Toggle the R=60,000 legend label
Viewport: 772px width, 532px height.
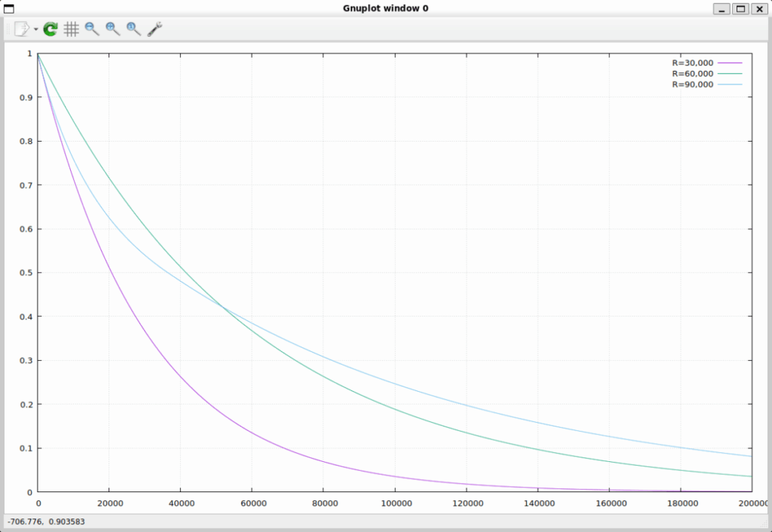click(692, 74)
